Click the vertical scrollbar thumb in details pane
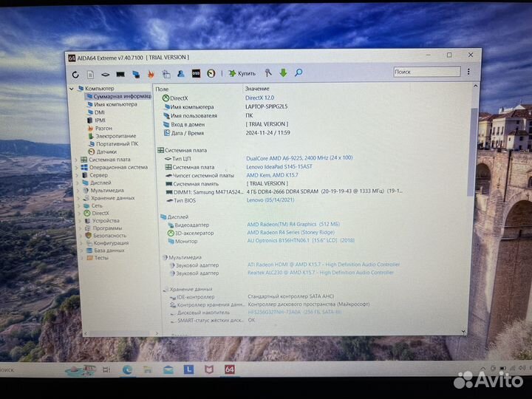 coord(472,152)
